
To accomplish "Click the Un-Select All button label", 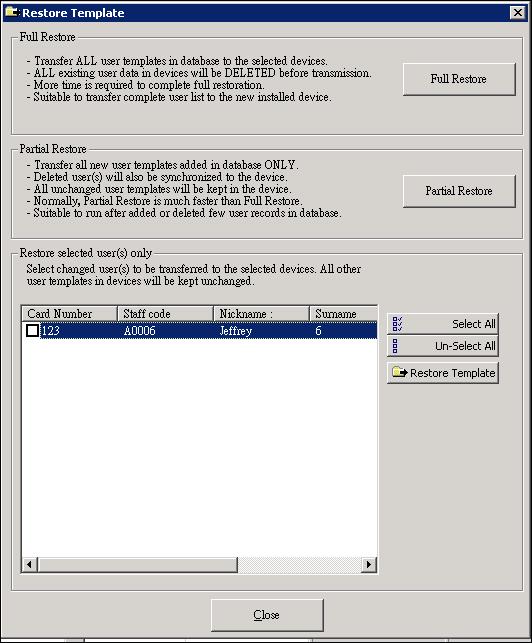I will point(465,346).
